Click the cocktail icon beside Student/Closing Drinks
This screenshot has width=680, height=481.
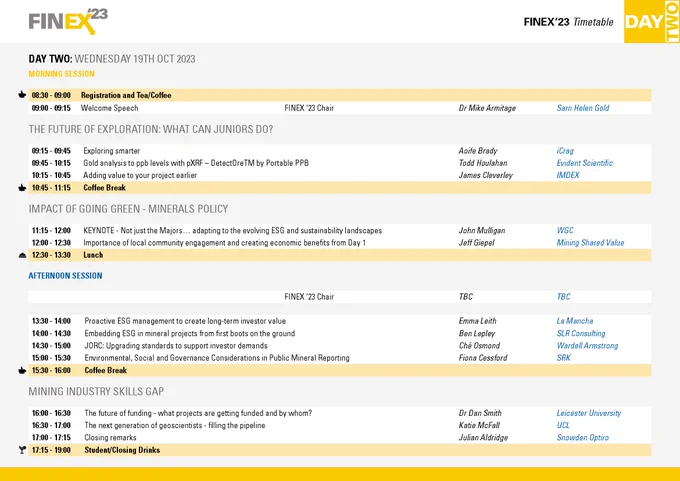point(22,450)
